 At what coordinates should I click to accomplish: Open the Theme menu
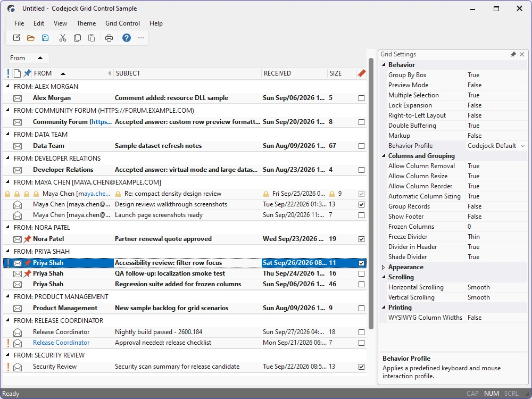(86, 23)
